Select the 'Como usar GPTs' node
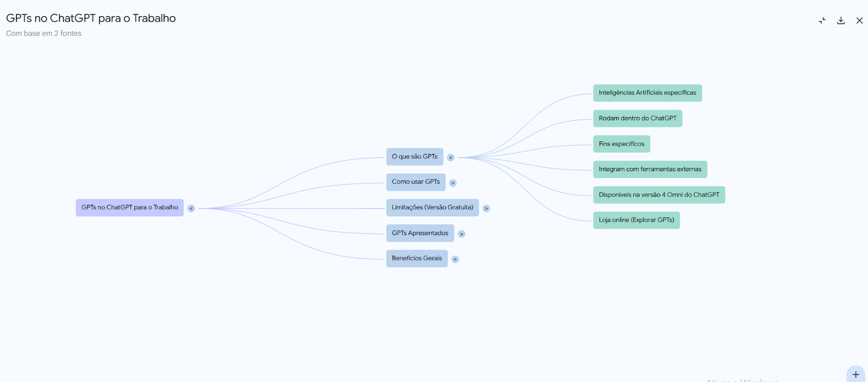The image size is (868, 382). [416, 182]
